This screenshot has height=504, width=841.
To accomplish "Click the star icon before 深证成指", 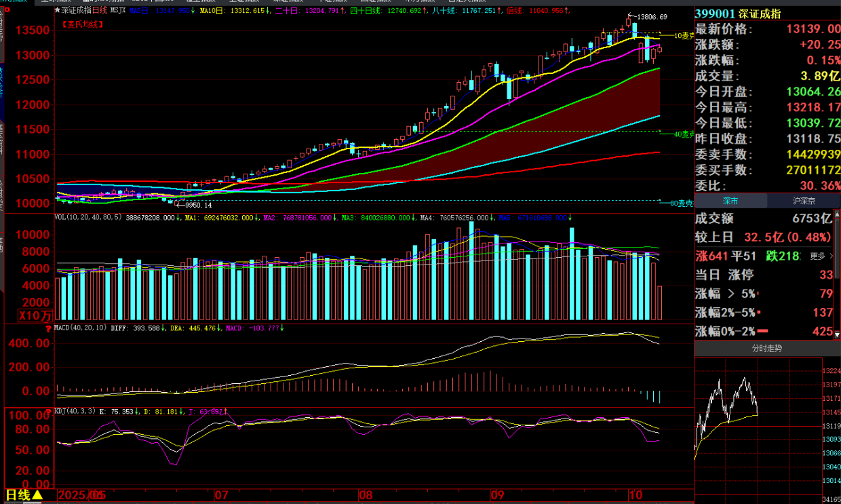I will (x=58, y=11).
